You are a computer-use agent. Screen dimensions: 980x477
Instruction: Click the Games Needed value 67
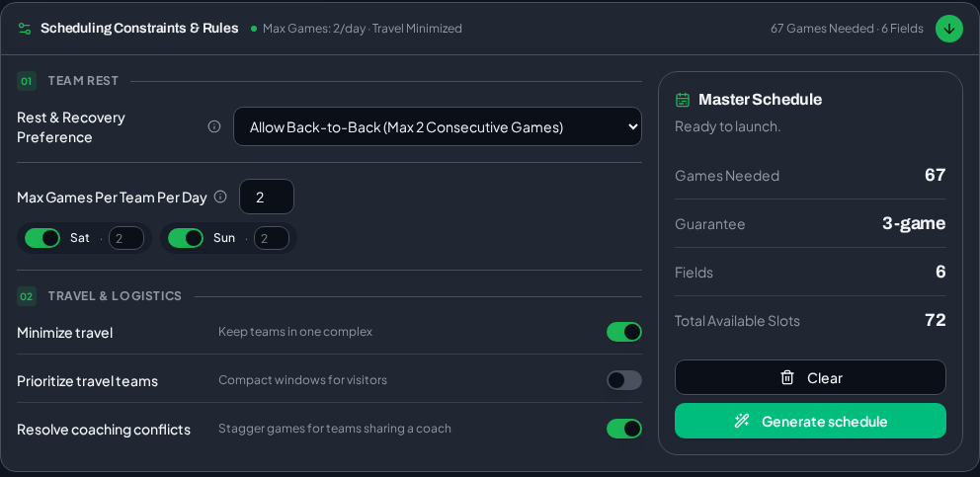(x=935, y=175)
